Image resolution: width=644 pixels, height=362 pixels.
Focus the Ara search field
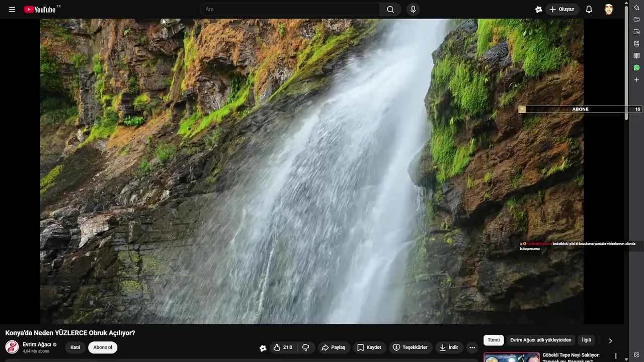point(290,10)
